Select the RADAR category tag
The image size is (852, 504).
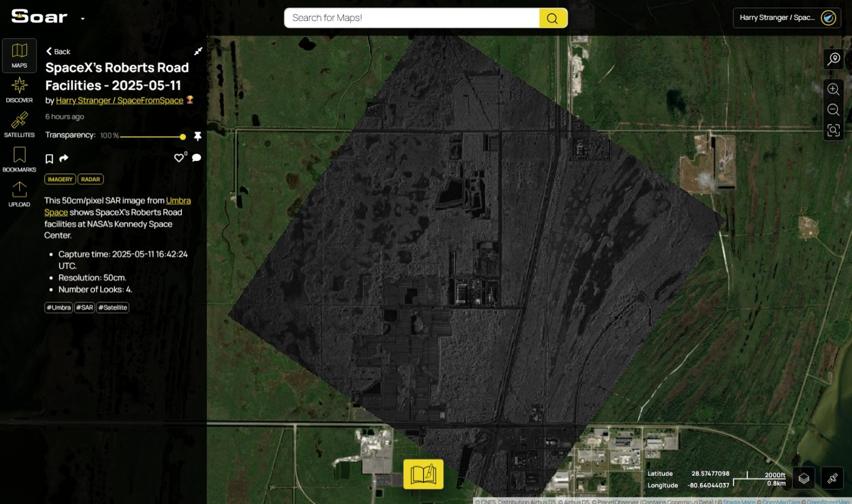pyautogui.click(x=91, y=179)
